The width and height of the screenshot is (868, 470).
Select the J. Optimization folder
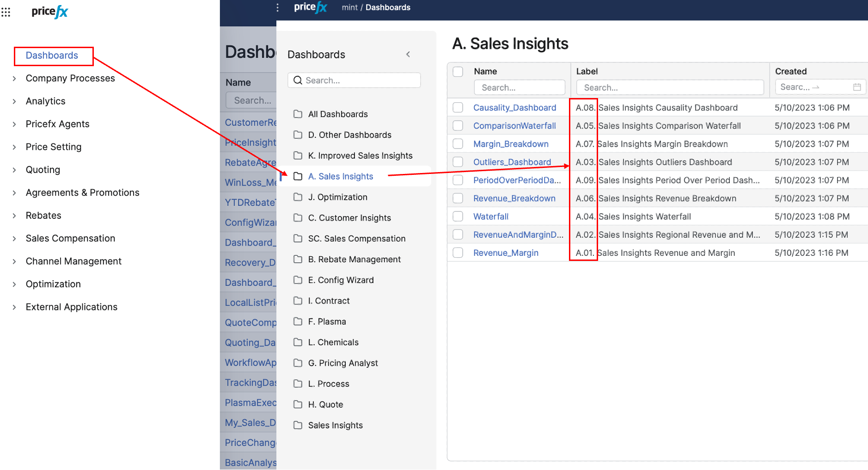coord(337,197)
